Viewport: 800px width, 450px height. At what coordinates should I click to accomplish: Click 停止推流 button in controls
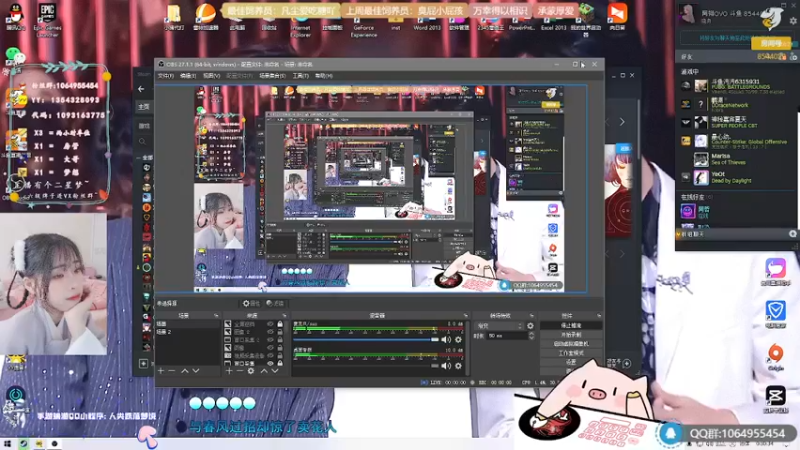[571, 326]
